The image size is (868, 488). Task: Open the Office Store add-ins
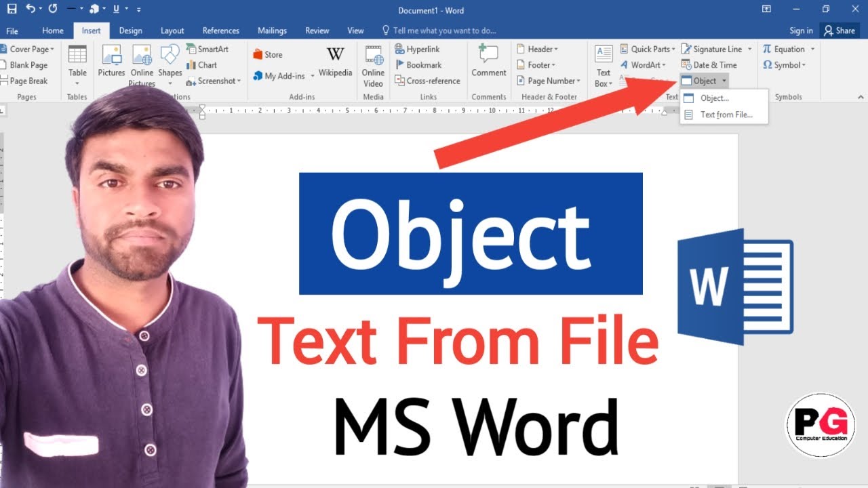[268, 54]
